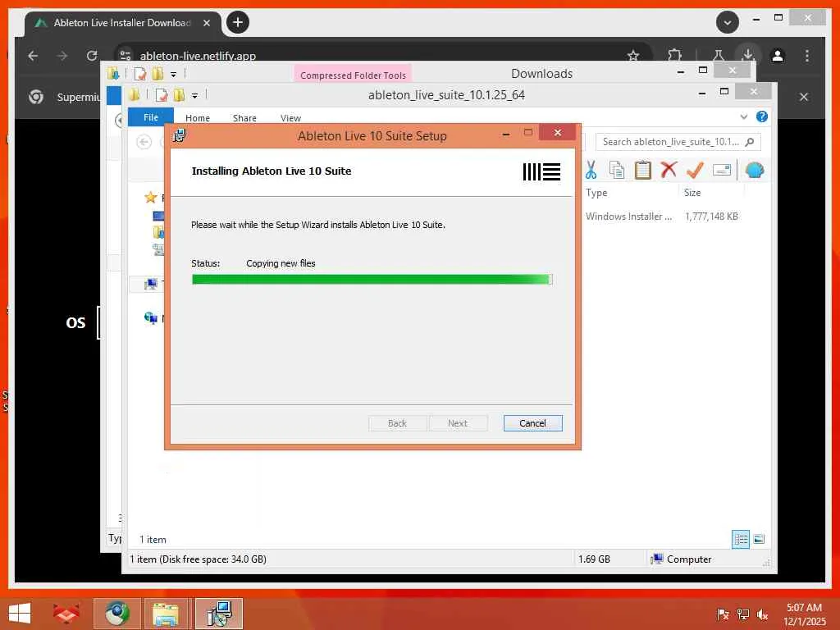The image size is (840, 630).
Task: Open the red bird app on taskbar
Action: [66, 614]
